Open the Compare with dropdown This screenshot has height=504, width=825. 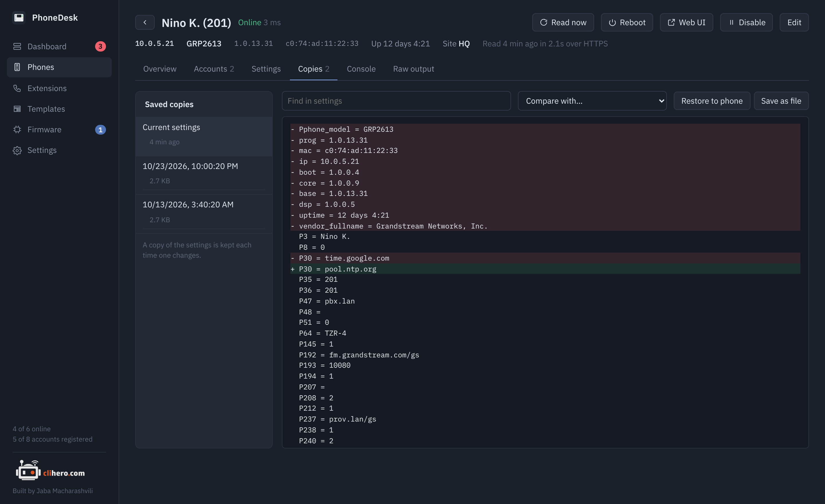click(592, 101)
